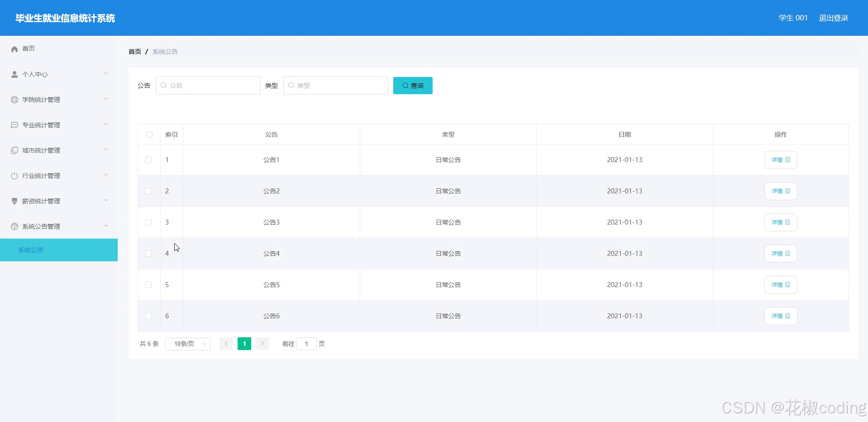
Task: Click the person icon beside 个人中心
Action: click(x=14, y=74)
